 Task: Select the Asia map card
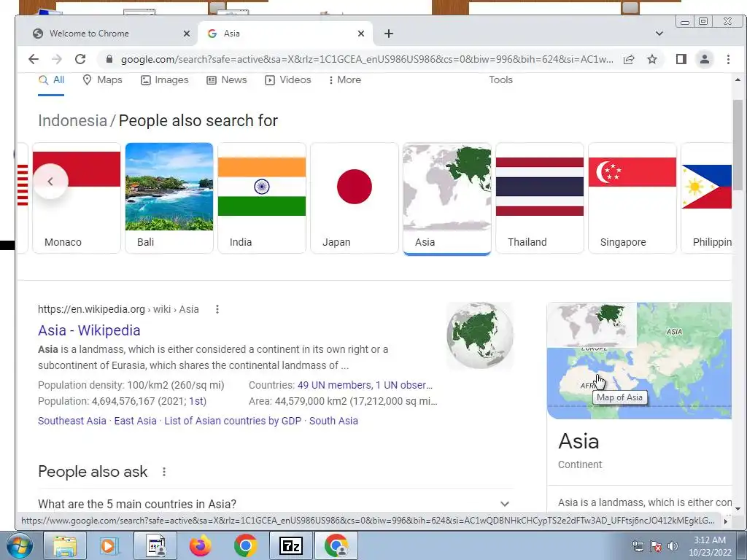pos(447,198)
